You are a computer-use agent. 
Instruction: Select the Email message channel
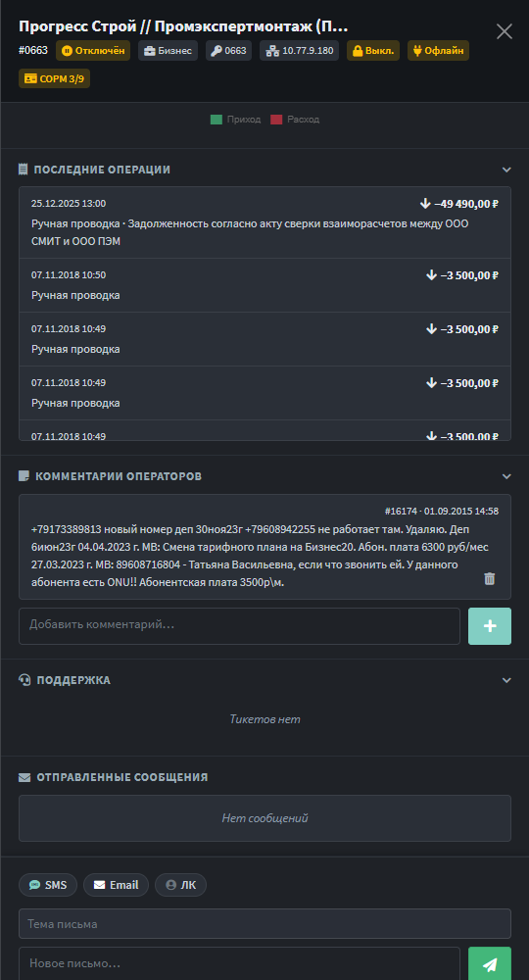[x=116, y=885]
